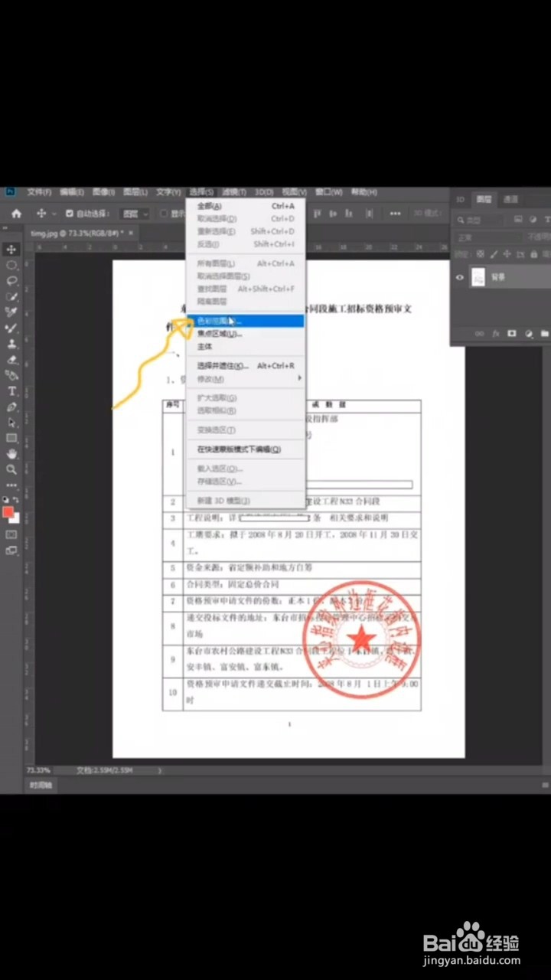Screen dimensions: 551x980
Task: Select the Brush tool
Action: point(11,328)
